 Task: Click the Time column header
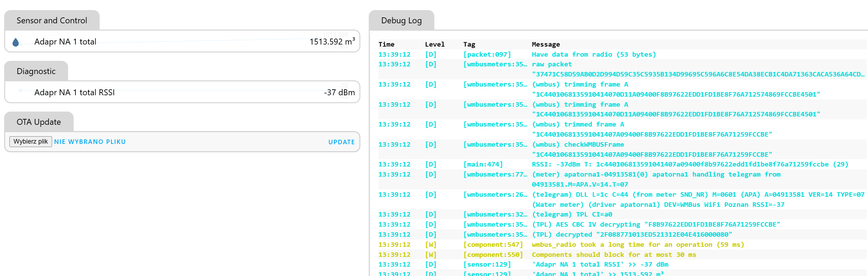[386, 44]
